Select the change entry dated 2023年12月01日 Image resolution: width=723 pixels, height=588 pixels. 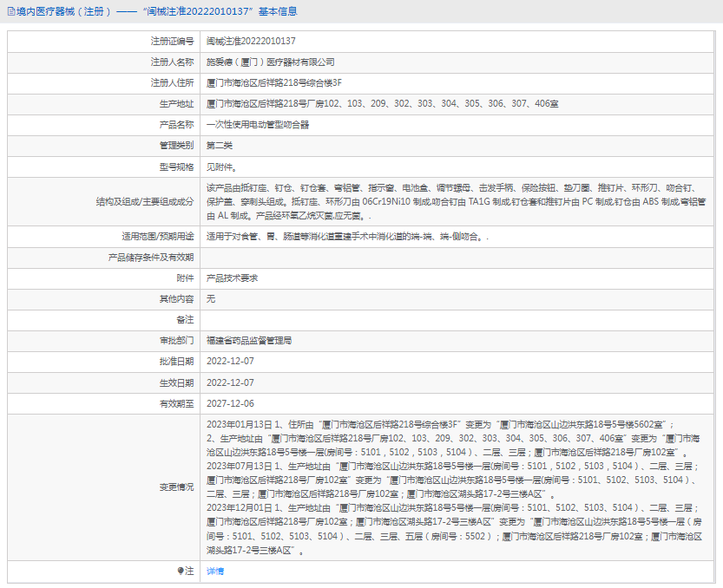click(x=454, y=529)
